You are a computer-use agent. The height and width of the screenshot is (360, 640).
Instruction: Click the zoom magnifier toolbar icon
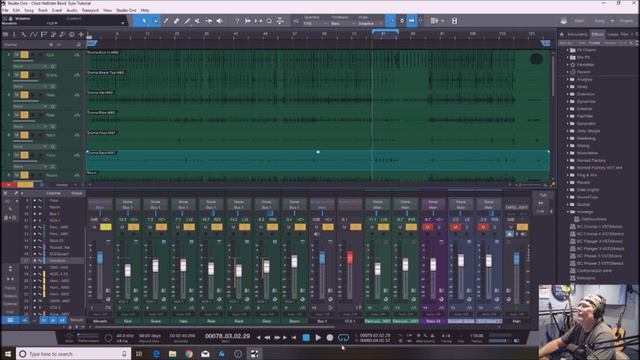269,20
